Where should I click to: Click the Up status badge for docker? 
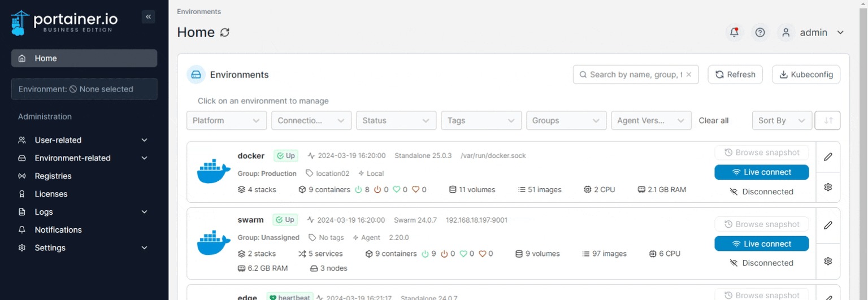click(286, 155)
